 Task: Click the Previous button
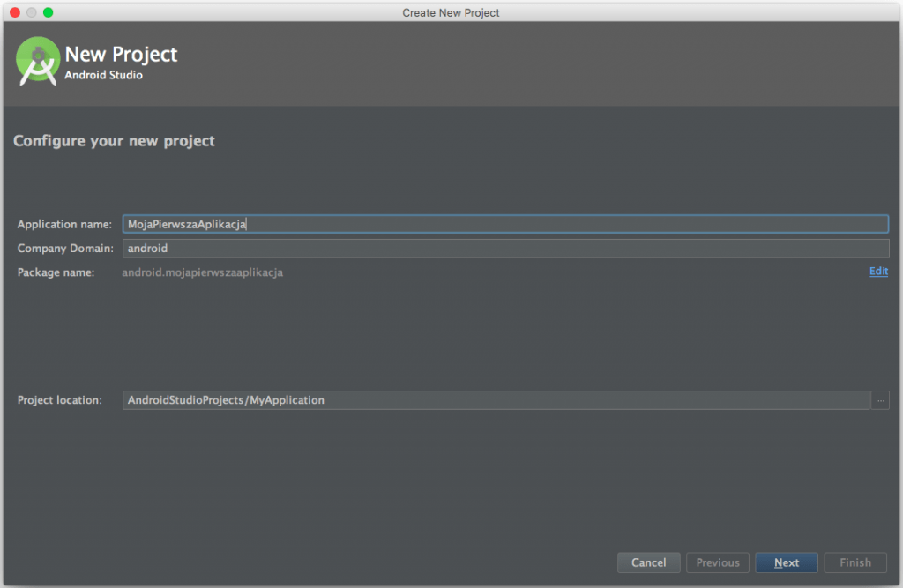[x=717, y=562]
